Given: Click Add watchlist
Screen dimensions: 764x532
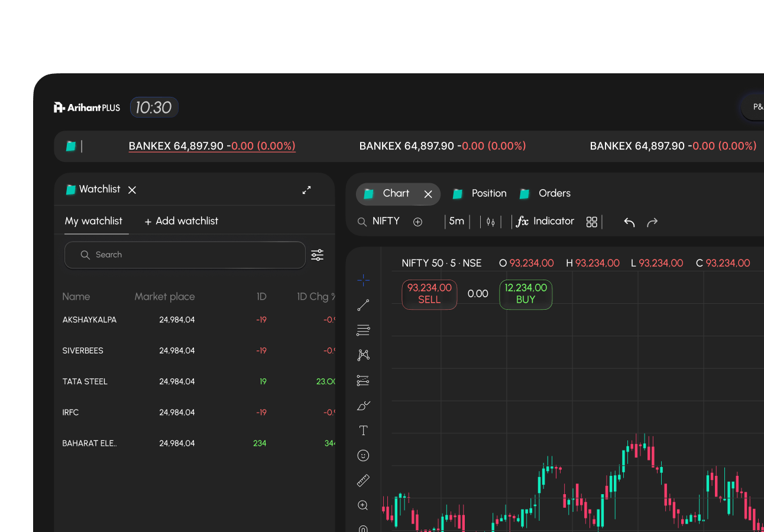Looking at the screenshot, I should (182, 221).
